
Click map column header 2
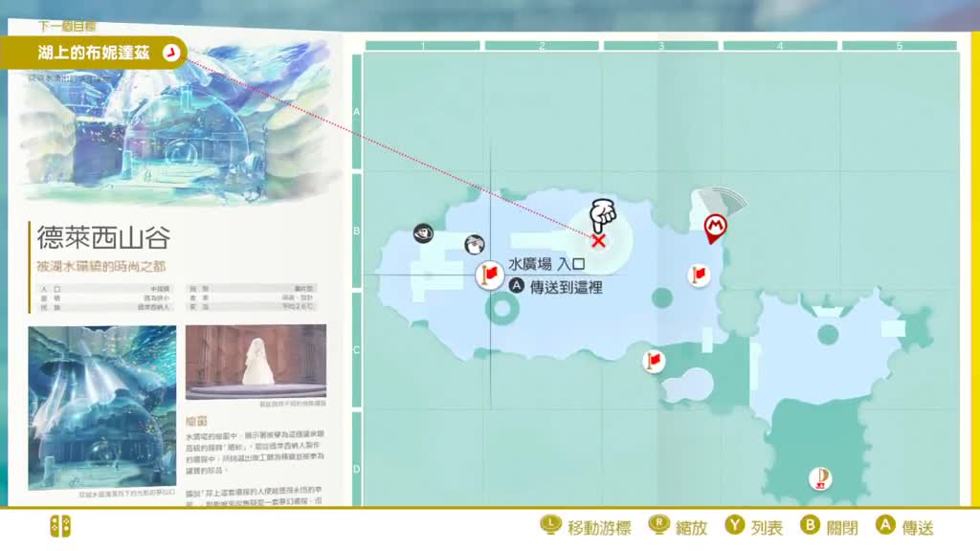coord(542,46)
